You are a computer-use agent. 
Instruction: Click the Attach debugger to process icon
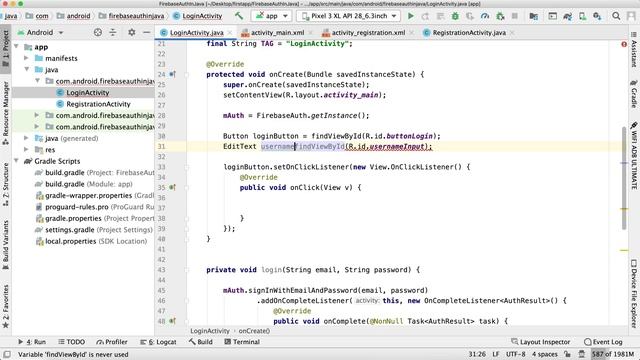click(500, 16)
